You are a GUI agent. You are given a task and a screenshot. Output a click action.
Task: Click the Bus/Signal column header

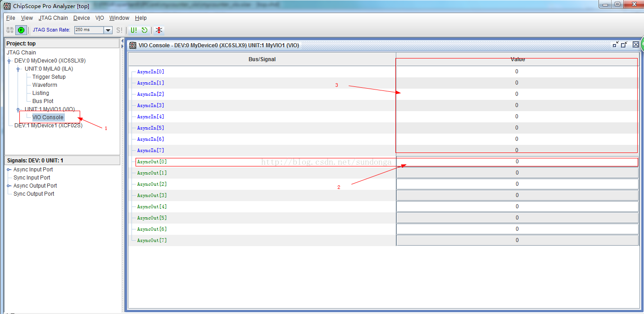click(262, 59)
